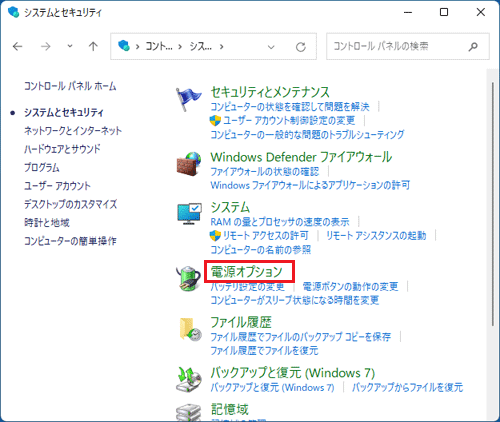This screenshot has height=422, width=500.
Task: Expand chevron after シス... breadcrumb
Action: pos(221,47)
